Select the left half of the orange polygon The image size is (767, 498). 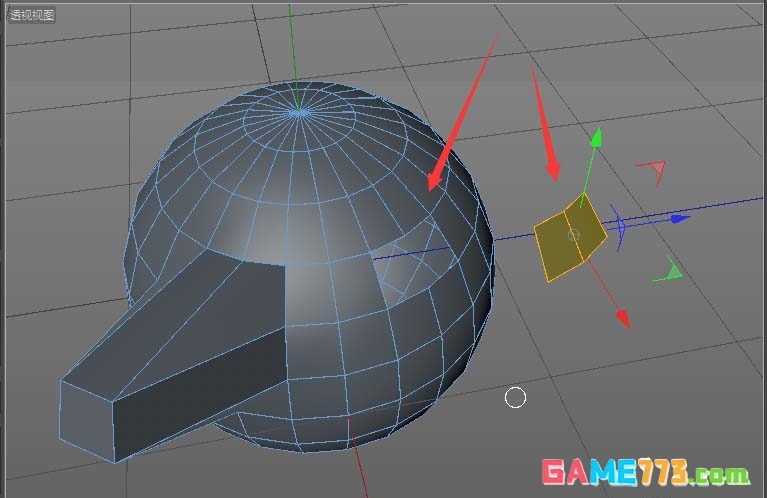pyautogui.click(x=552, y=245)
